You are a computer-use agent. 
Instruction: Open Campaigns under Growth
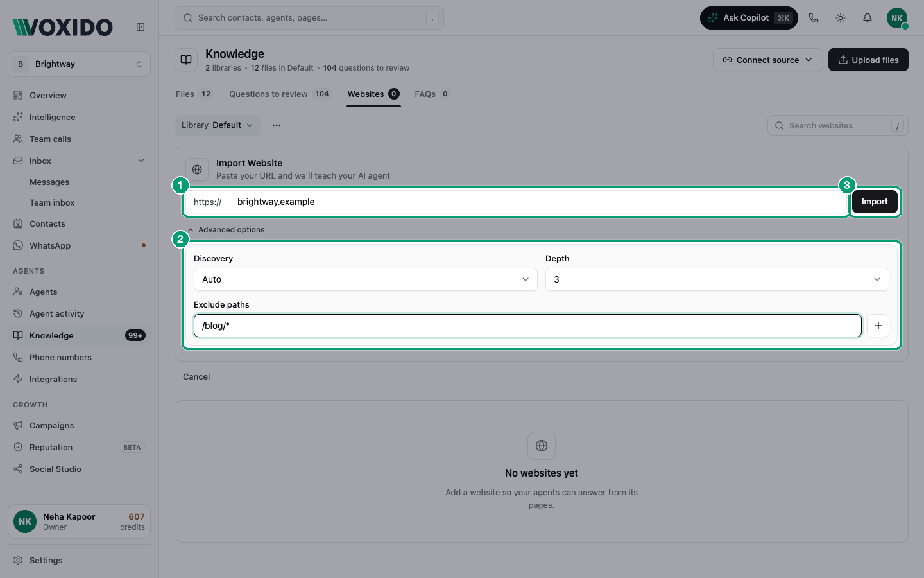point(80,425)
